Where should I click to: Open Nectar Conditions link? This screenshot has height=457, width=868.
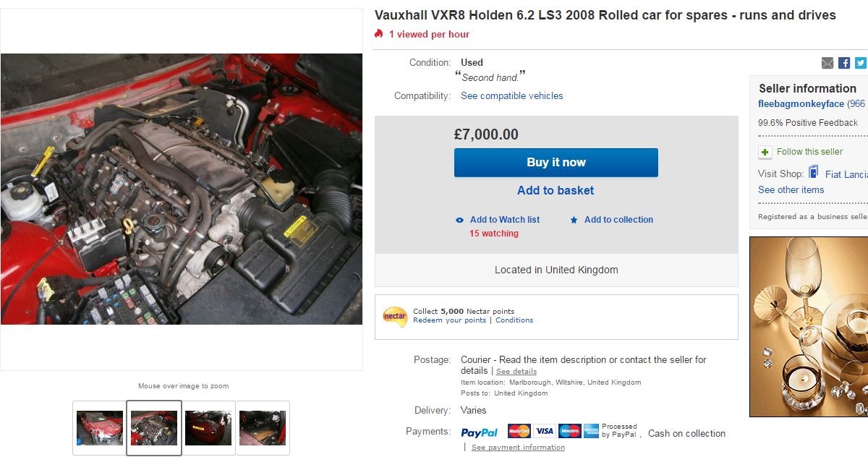click(514, 320)
